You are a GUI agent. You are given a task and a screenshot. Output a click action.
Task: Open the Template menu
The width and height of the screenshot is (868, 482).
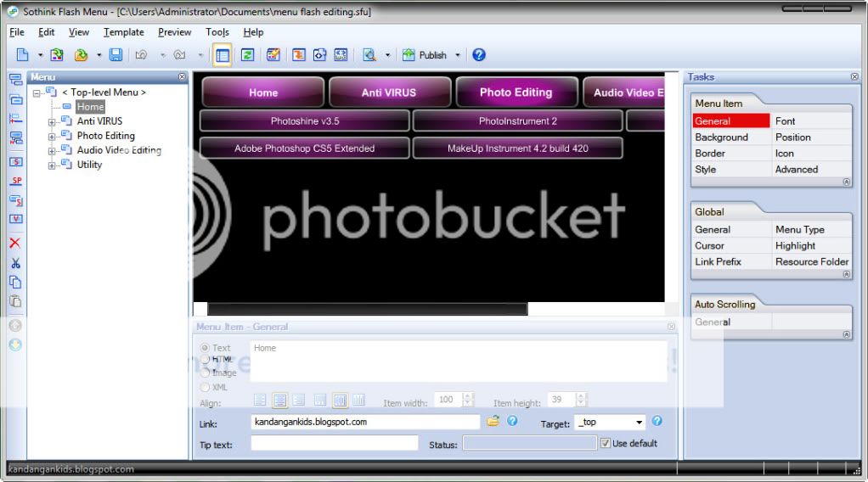[x=123, y=32]
